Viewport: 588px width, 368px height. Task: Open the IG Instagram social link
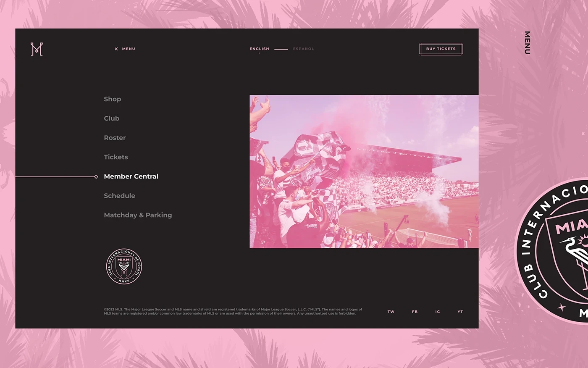(x=438, y=312)
